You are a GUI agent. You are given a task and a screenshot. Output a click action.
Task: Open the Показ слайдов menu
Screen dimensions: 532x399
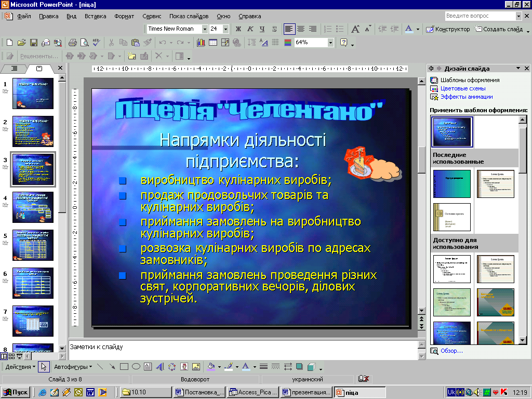(189, 16)
